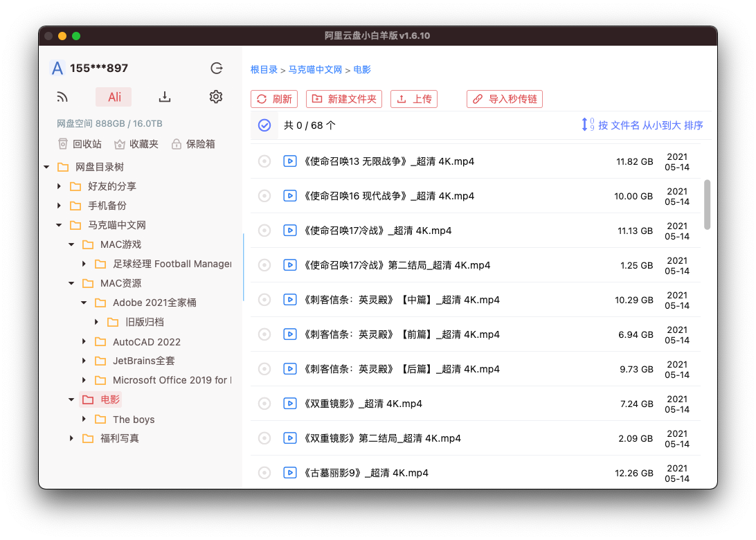Open the 保险箱 safe box
Screen dimensions: 756x540
(193, 144)
